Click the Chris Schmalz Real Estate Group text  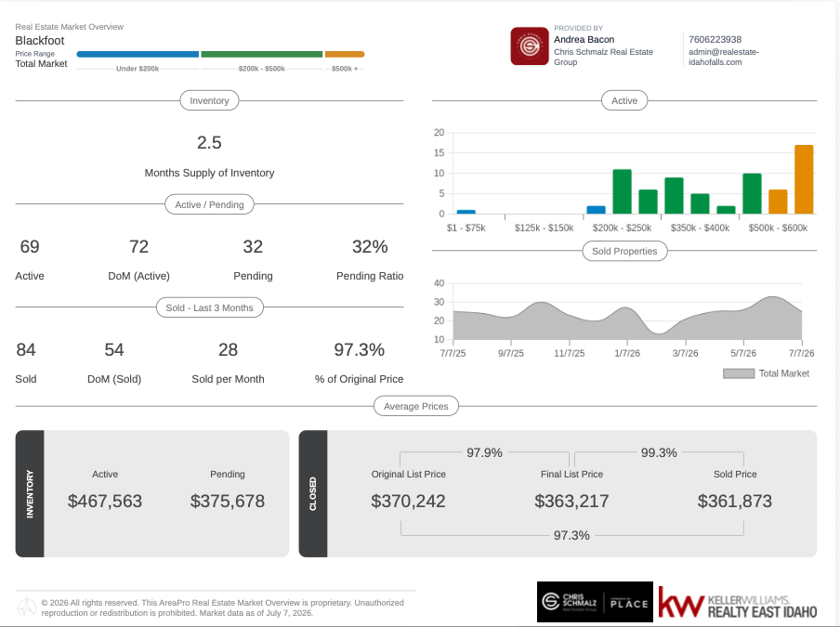click(603, 57)
